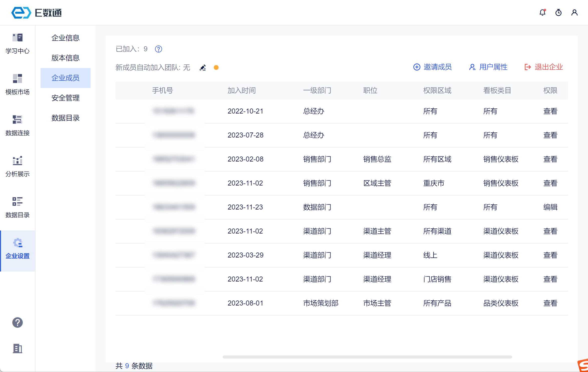This screenshot has width=588, height=372.
Task: Select 安全管理 menu item
Action: coord(65,98)
